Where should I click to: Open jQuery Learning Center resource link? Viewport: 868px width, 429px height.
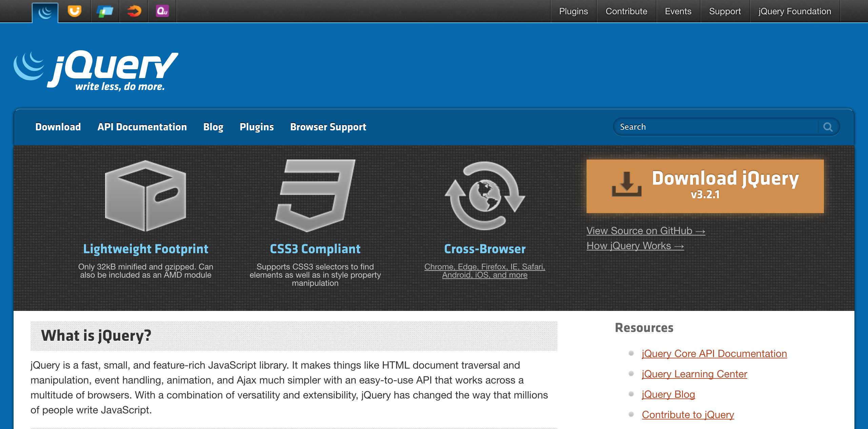694,374
